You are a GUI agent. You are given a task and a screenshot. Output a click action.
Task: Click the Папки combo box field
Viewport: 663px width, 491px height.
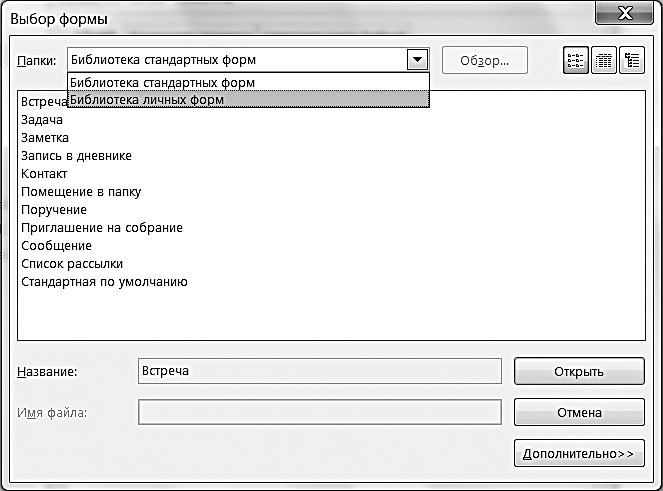point(248,60)
